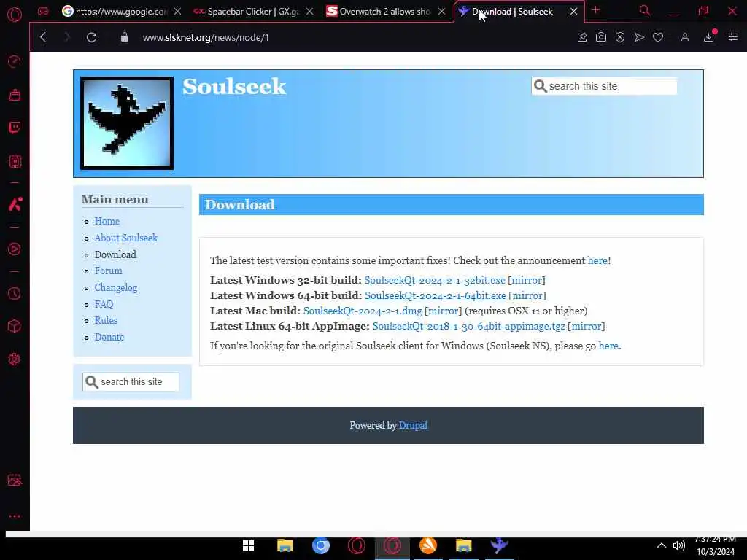Open the Soulseek site title link
747x560 pixels.
(x=234, y=87)
